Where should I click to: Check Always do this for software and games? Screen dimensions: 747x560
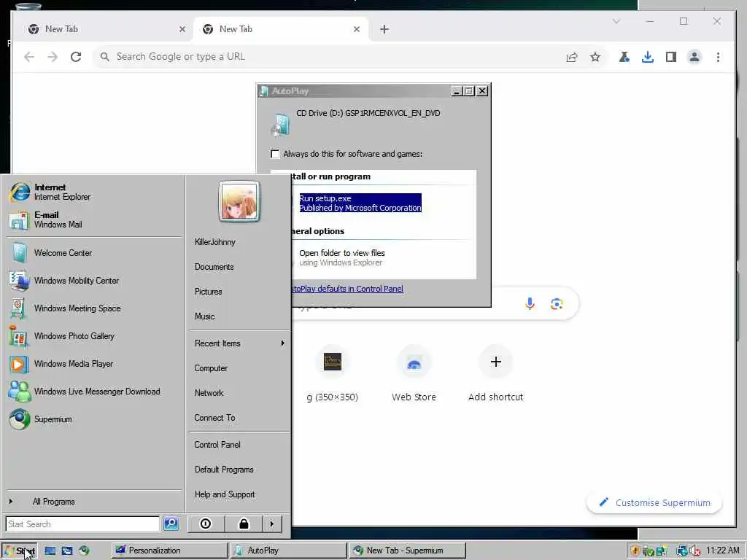[x=275, y=154]
